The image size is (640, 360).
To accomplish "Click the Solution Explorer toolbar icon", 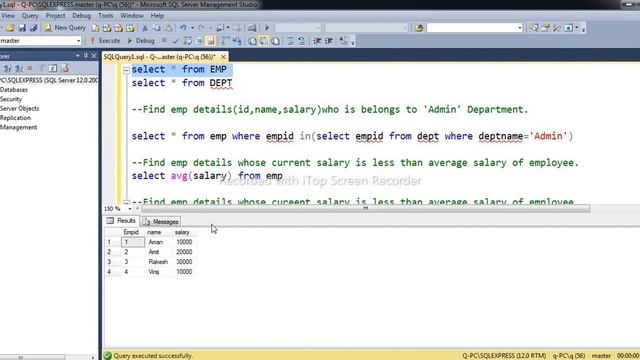I will coord(533,28).
